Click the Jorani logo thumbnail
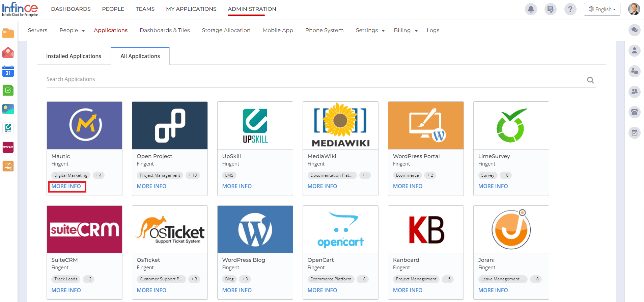This screenshot has width=644, height=302. point(511,229)
